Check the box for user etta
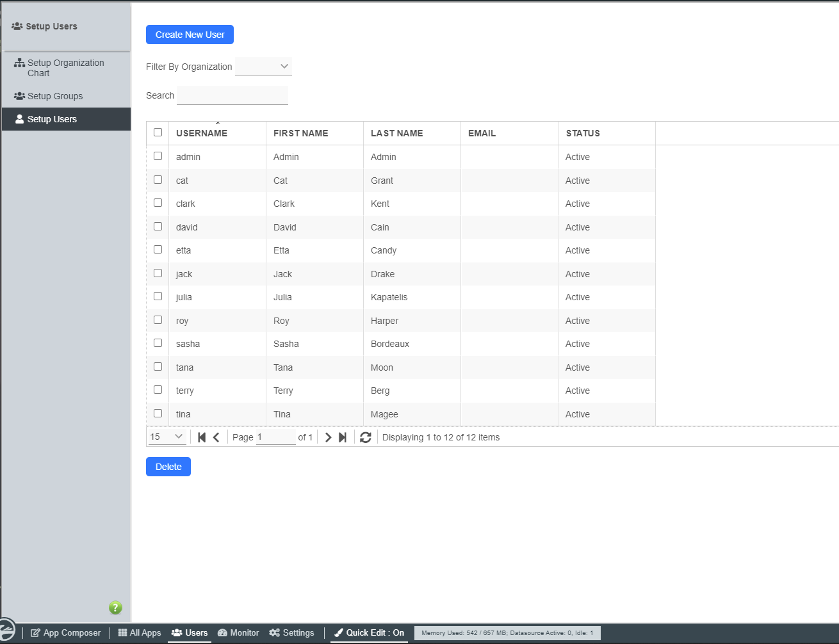839x644 pixels. (158, 250)
